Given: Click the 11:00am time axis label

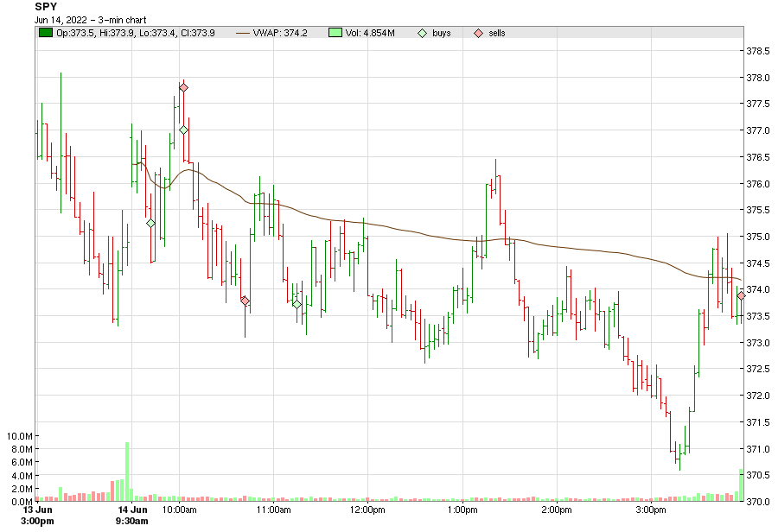Looking at the screenshot, I should [x=273, y=510].
